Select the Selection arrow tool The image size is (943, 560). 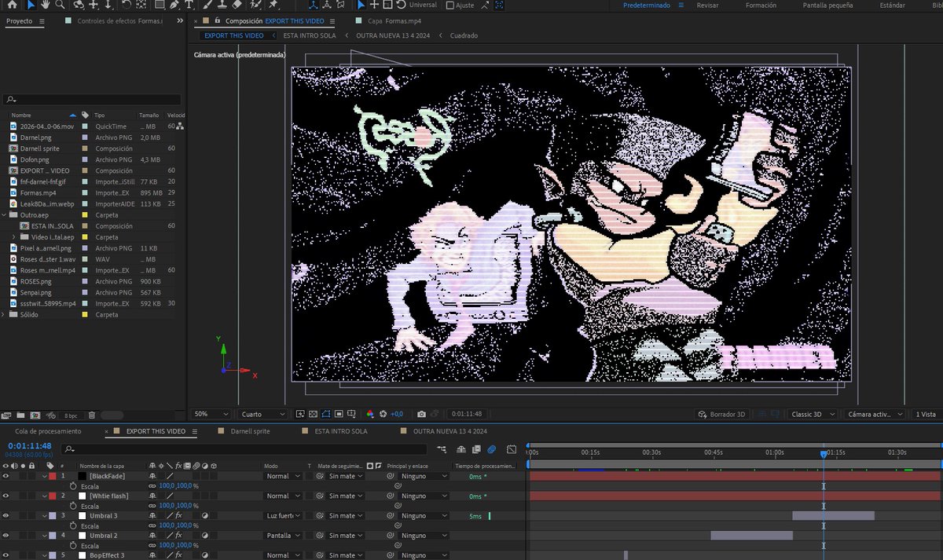point(31,5)
